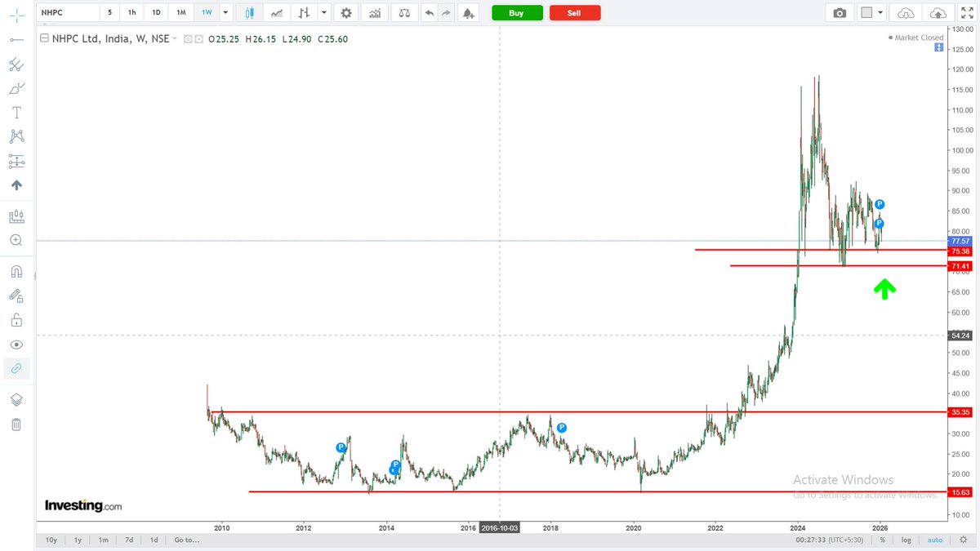Screen dimensions: 980x551
Task: Open the Go to... date dialog
Action: click(x=186, y=540)
